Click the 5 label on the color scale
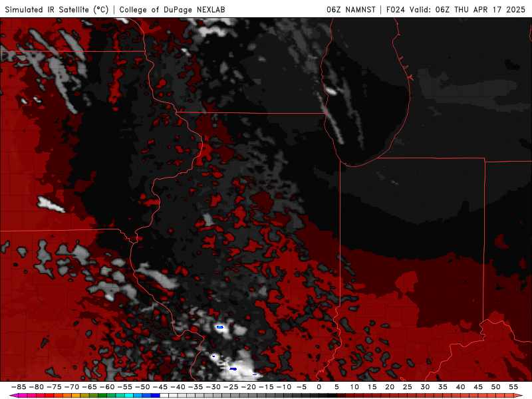532x399 pixels. (x=336, y=387)
